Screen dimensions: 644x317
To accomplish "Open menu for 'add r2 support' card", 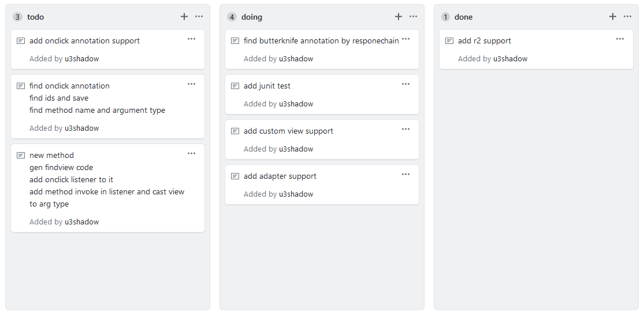I will click(x=620, y=39).
